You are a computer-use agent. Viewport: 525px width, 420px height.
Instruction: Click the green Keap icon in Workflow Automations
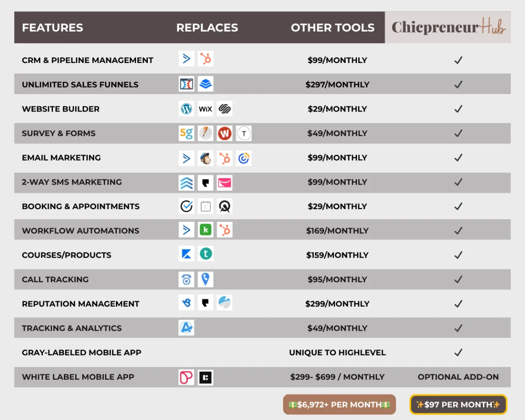tap(206, 230)
